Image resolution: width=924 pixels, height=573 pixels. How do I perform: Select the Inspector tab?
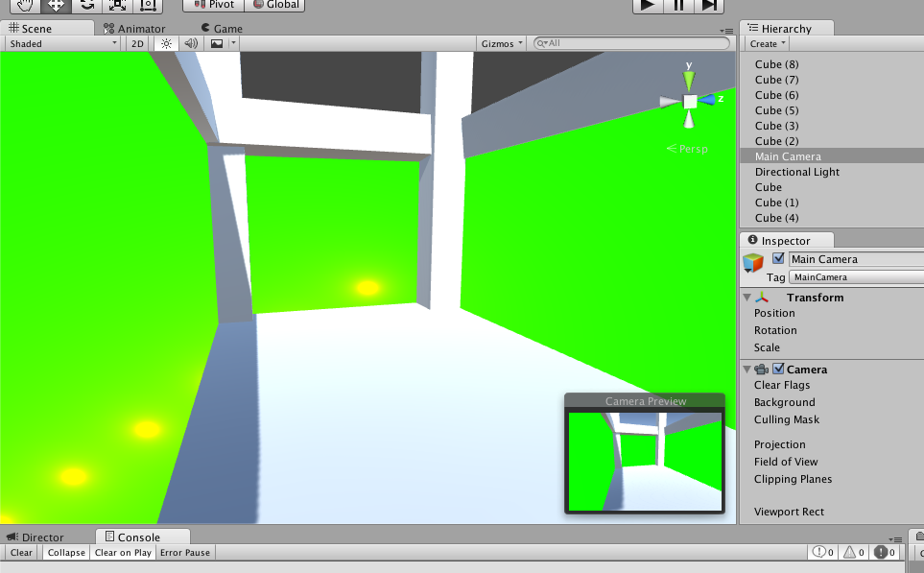click(786, 240)
